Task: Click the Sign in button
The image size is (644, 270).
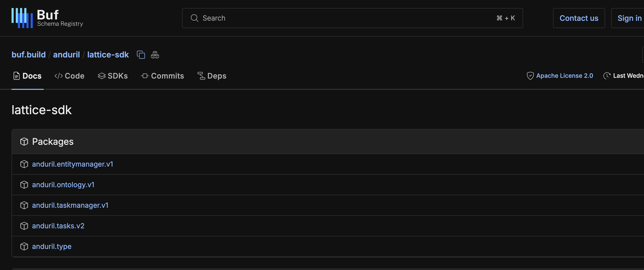Action: tap(629, 18)
